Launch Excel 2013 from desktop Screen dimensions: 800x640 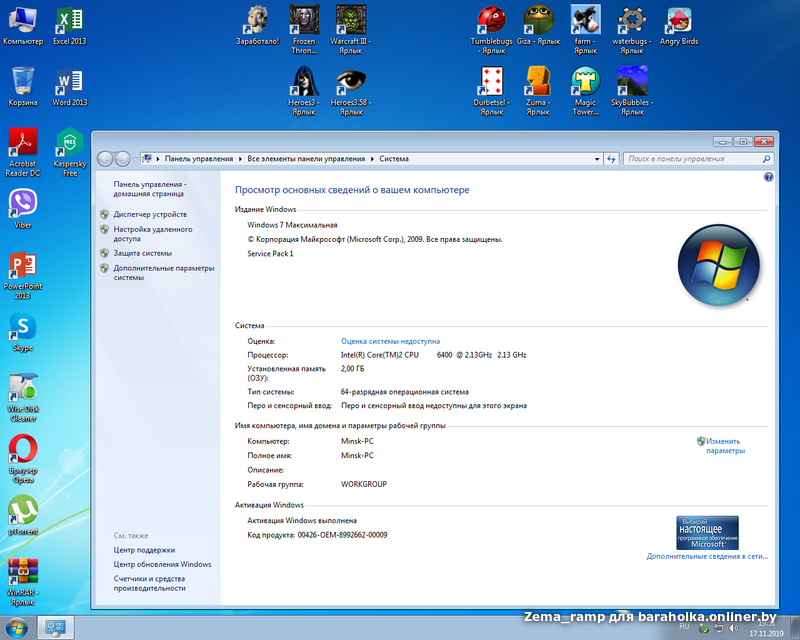[x=69, y=26]
